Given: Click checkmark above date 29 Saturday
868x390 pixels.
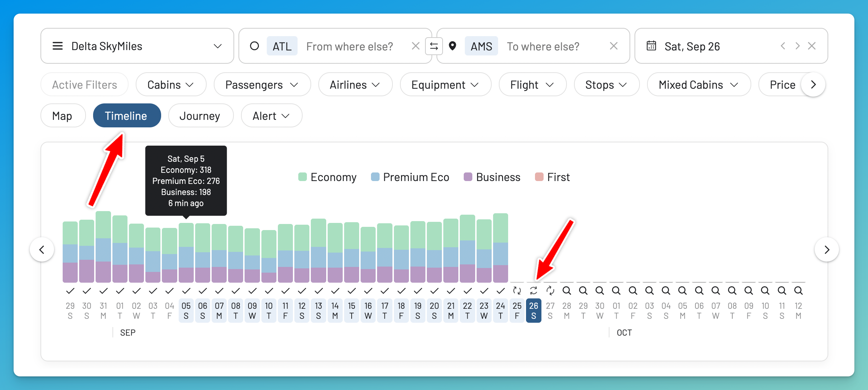Looking at the screenshot, I should [x=70, y=291].
